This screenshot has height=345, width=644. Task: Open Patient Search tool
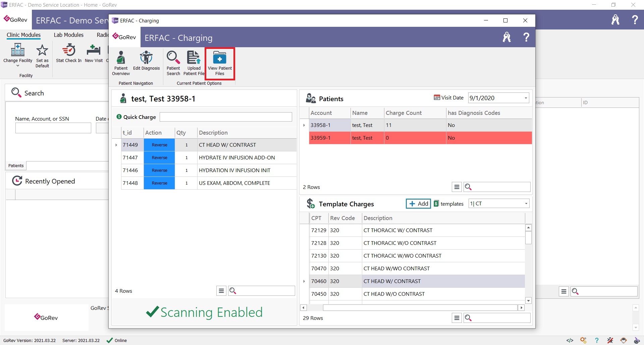tap(173, 63)
